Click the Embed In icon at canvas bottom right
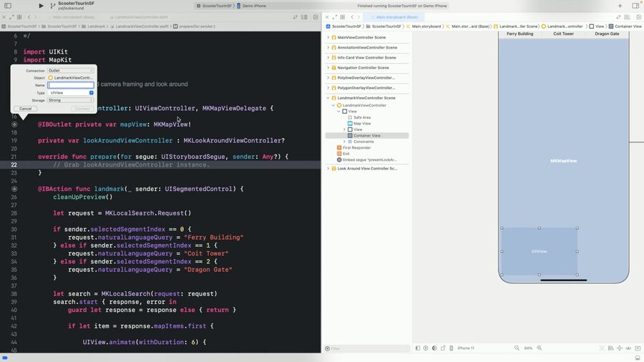Image resolution: width=644 pixels, height=362 pixels. coord(638,348)
